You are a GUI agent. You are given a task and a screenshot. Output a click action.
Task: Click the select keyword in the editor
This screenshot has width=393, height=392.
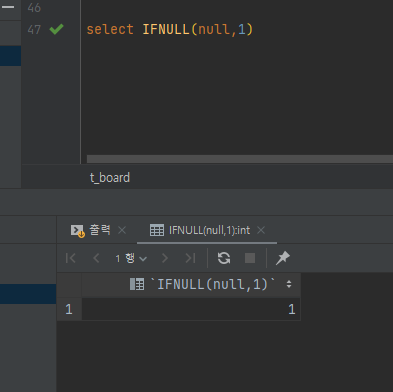pyautogui.click(x=110, y=29)
